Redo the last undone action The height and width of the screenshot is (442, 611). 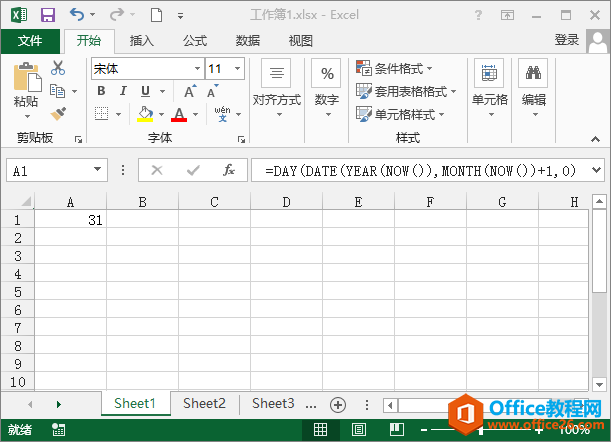click(117, 15)
